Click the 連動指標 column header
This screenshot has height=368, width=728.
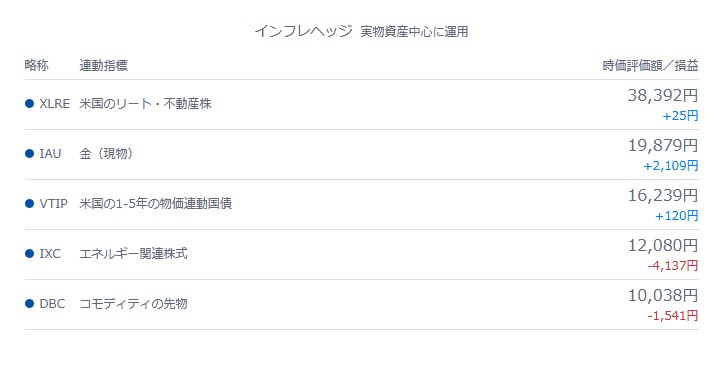[103, 65]
